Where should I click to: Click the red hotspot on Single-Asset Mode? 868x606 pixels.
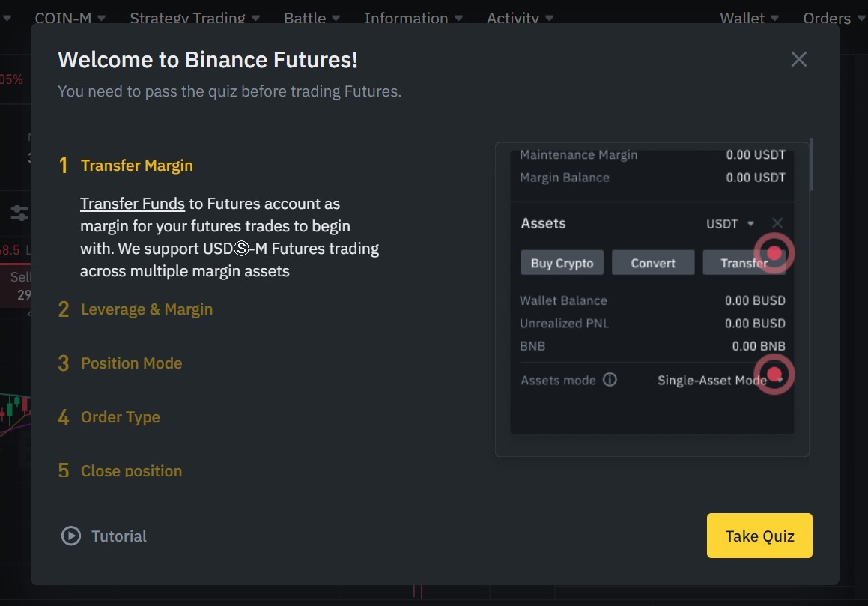coord(774,375)
